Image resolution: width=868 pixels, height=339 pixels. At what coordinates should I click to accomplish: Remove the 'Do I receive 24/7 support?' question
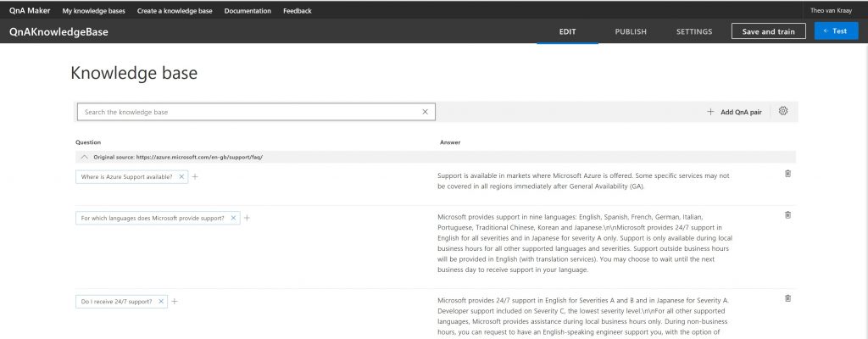pos(161,302)
